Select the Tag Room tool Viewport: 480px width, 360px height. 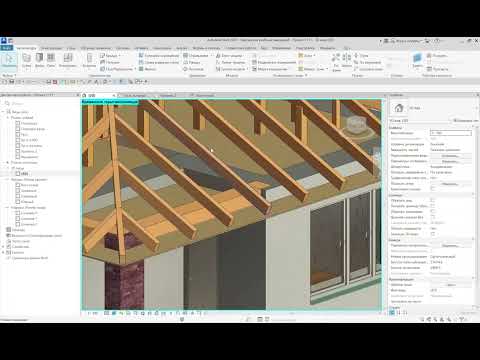tap(270, 69)
